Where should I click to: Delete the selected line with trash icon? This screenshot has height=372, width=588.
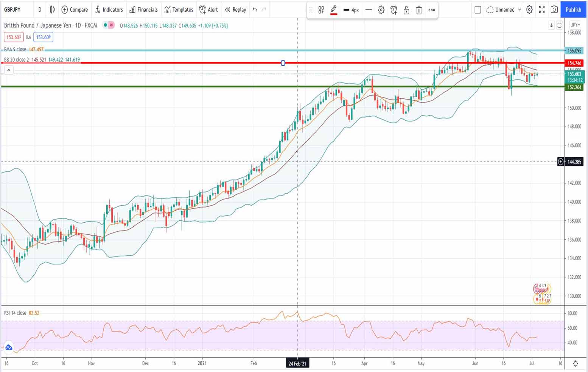419,10
